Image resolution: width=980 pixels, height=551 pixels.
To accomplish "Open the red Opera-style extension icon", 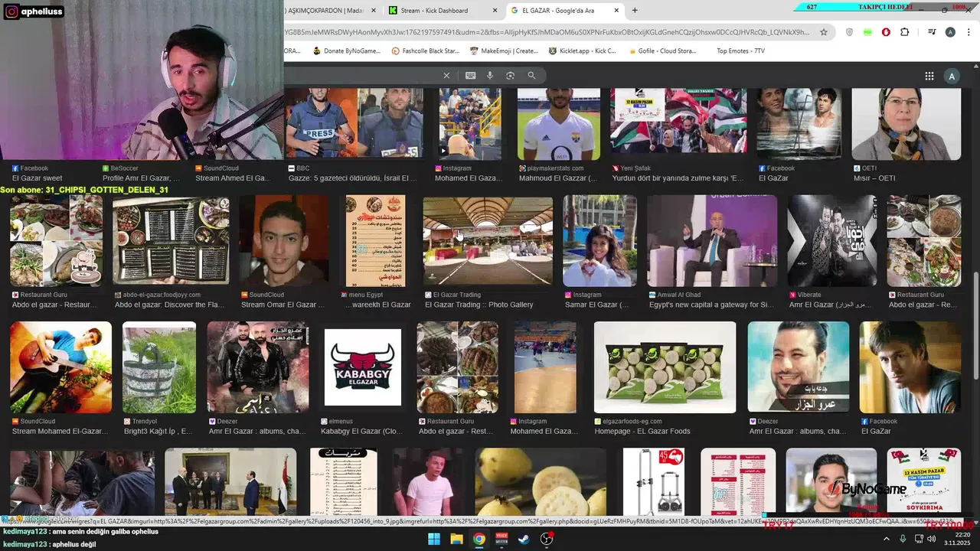I will click(x=886, y=32).
